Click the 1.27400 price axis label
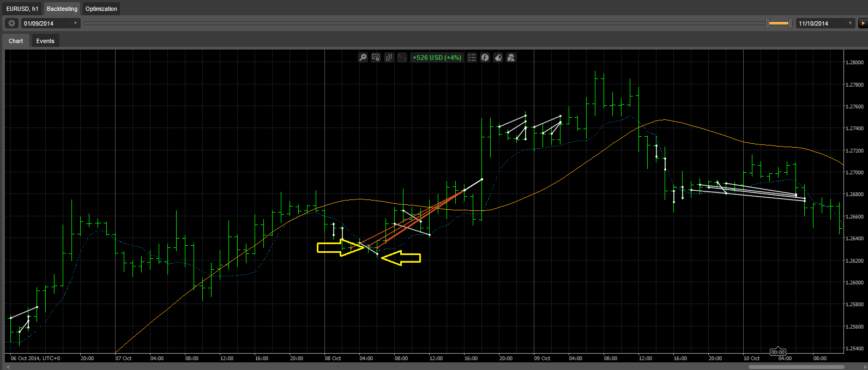The width and height of the screenshot is (868, 370). coord(854,129)
